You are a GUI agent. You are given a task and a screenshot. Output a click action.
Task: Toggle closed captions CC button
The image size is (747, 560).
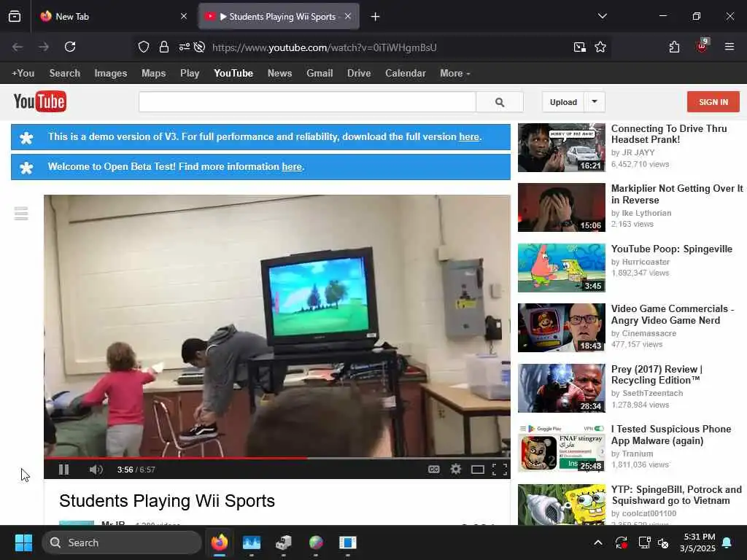[433, 470]
